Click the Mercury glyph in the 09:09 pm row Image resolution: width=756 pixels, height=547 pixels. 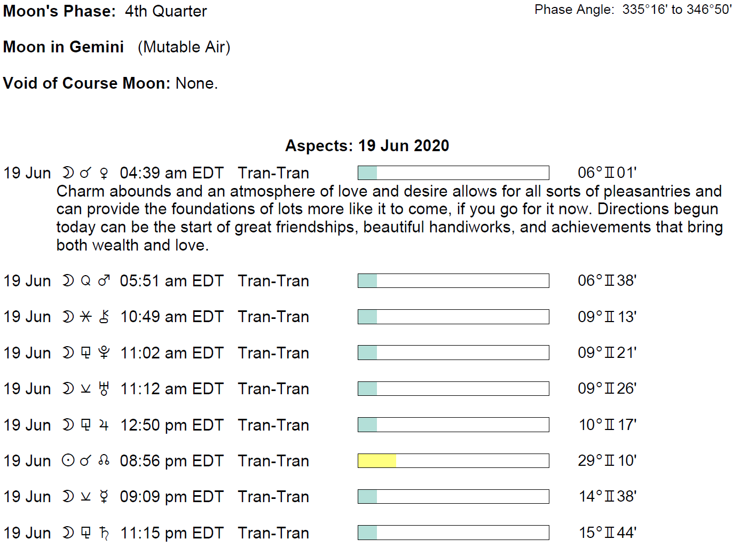point(104,497)
